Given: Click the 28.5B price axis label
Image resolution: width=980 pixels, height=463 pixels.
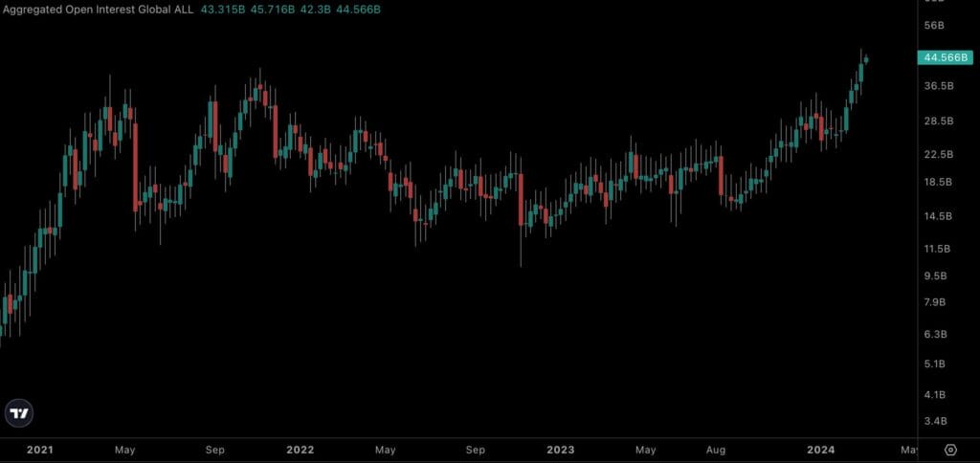Looking at the screenshot, I should (x=938, y=121).
